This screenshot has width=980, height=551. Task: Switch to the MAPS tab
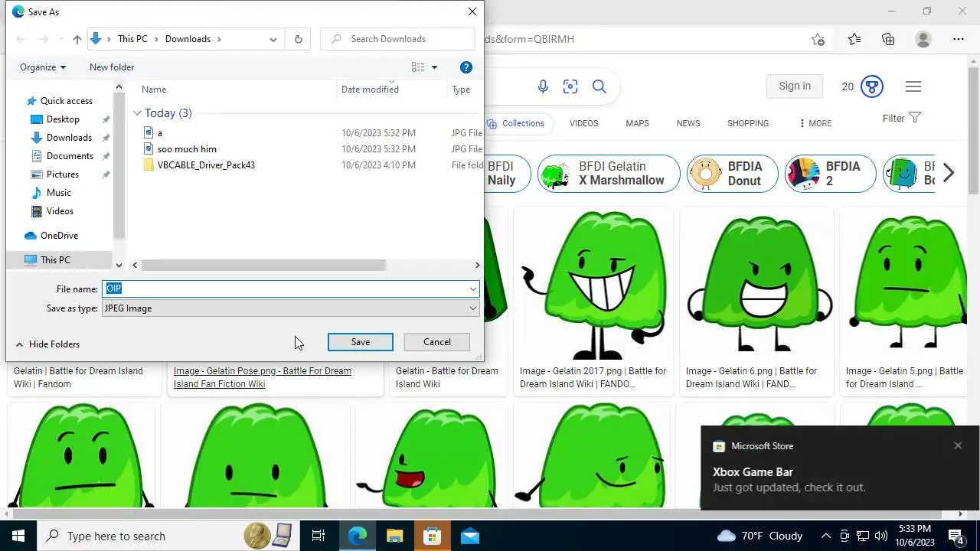coord(637,123)
